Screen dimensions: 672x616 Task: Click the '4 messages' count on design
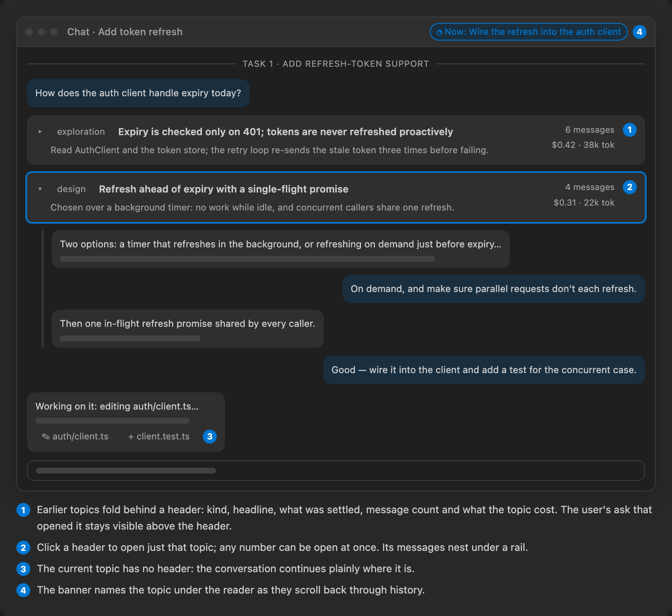tap(590, 187)
